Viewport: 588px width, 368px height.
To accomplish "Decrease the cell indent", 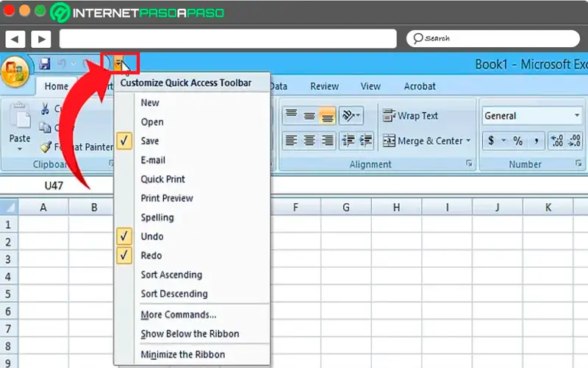I will pos(348,141).
